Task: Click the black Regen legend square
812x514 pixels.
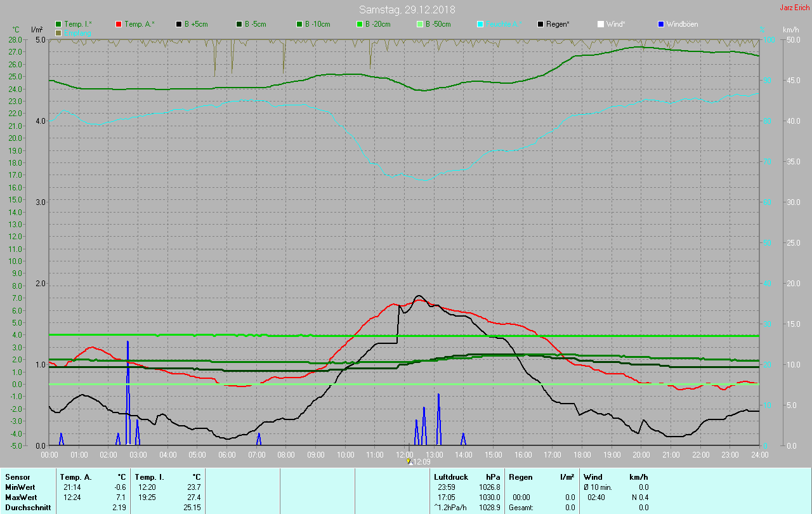Action: click(540, 24)
